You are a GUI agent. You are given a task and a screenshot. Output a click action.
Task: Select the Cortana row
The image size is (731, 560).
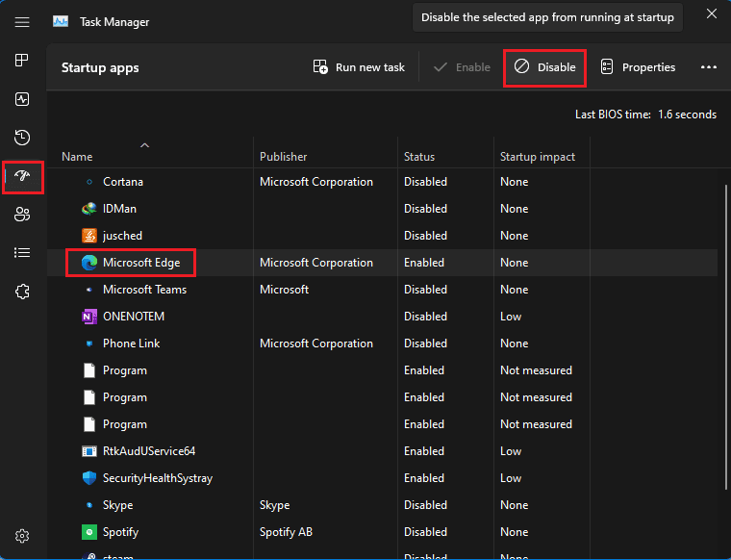click(382, 182)
